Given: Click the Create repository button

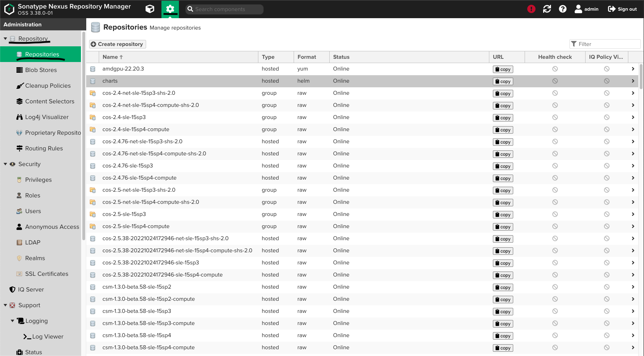Looking at the screenshot, I should tap(118, 44).
